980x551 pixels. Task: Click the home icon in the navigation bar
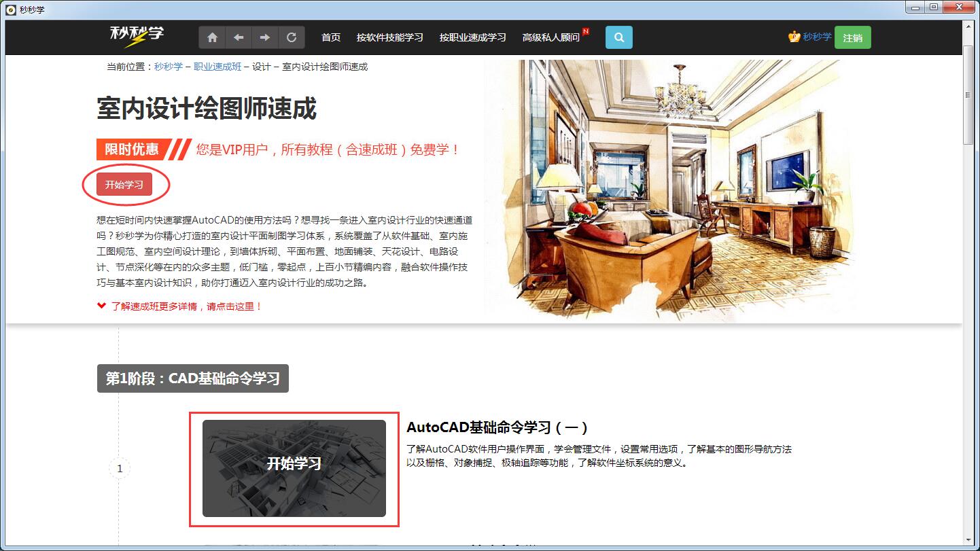point(212,37)
